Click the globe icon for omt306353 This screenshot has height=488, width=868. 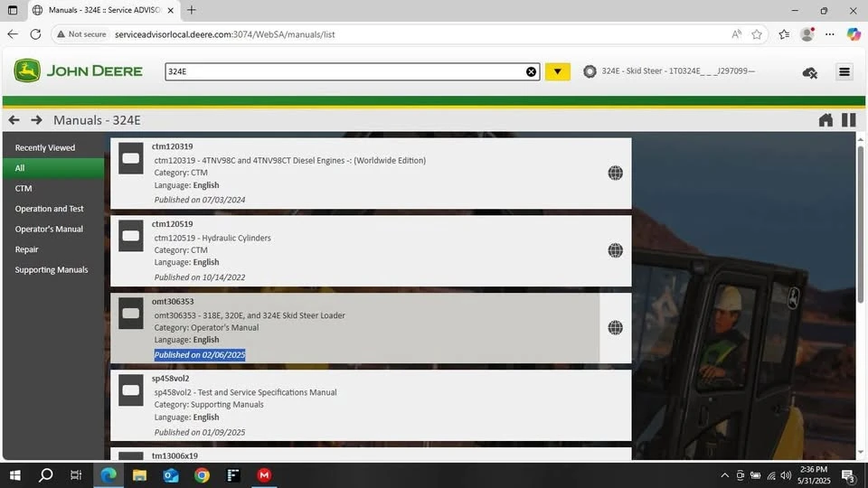click(x=615, y=327)
